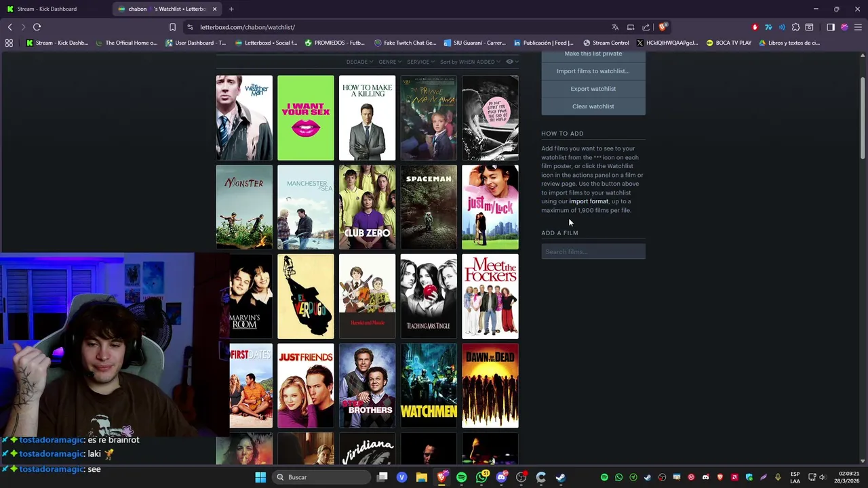Click the translate page icon

[x=615, y=27]
